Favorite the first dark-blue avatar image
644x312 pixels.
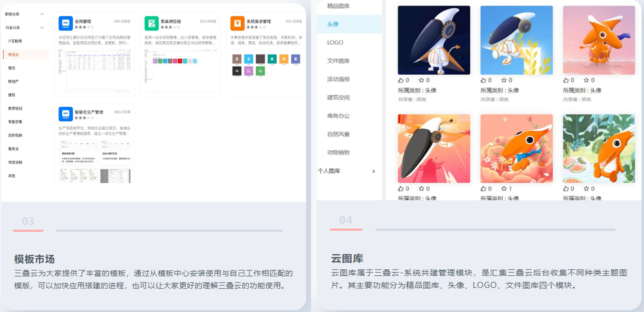(x=421, y=80)
